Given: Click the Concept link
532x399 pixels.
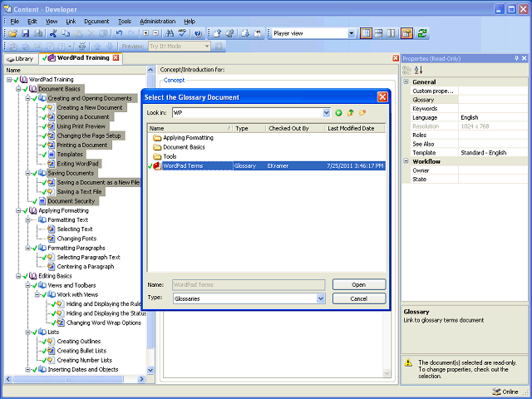Looking at the screenshot, I should [x=174, y=81].
